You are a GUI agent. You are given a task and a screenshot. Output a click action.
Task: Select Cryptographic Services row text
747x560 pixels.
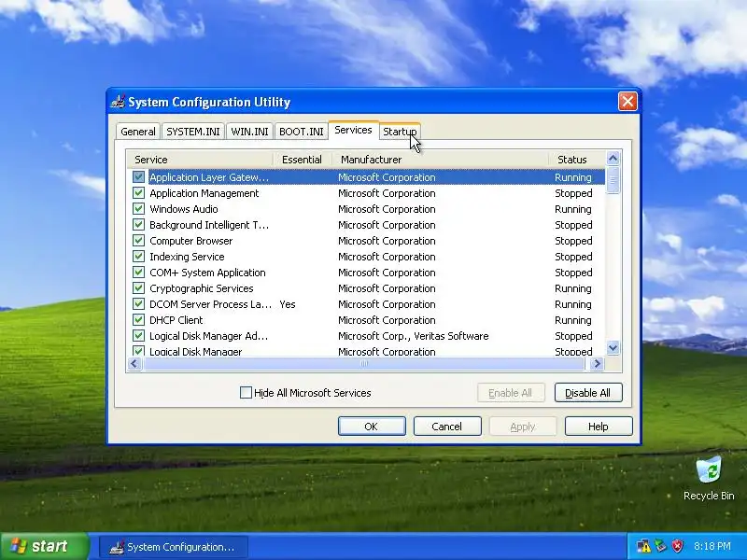click(x=201, y=288)
